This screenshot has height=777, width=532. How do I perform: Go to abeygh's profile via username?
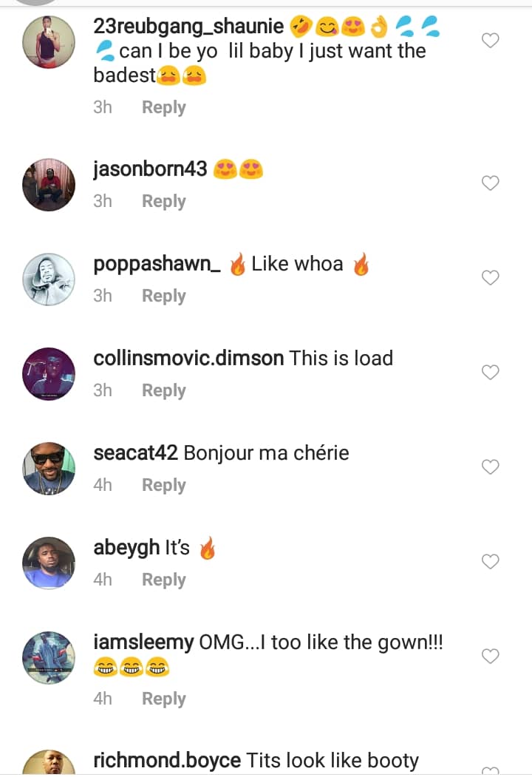pyautogui.click(x=126, y=548)
